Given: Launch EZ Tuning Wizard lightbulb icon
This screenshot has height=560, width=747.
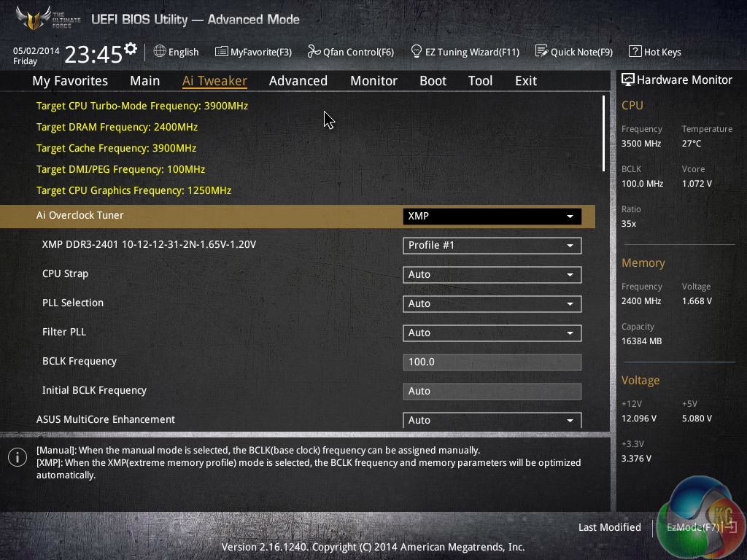Looking at the screenshot, I should 417,52.
